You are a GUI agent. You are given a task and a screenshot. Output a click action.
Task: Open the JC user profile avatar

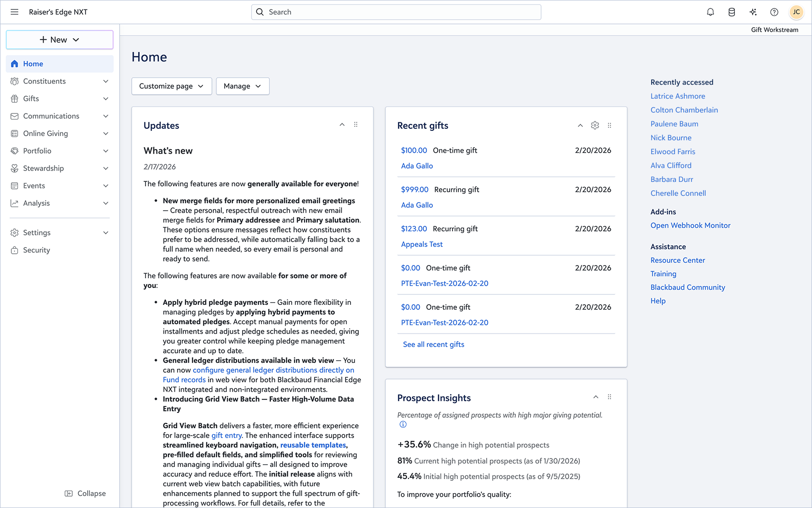pos(796,12)
